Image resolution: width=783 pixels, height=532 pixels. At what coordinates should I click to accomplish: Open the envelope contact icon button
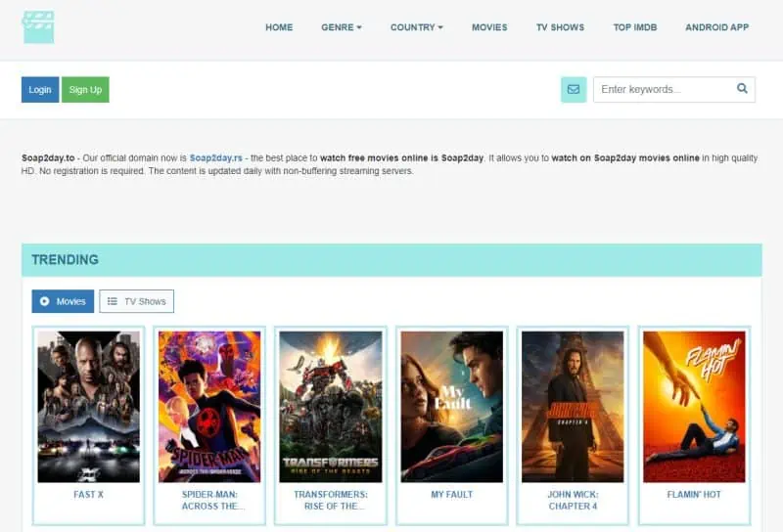[574, 89]
